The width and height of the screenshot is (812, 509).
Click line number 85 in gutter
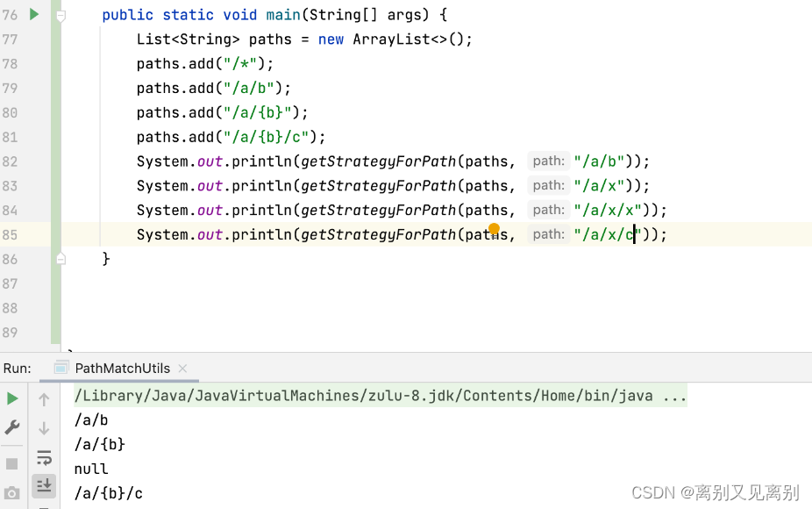tap(10, 235)
